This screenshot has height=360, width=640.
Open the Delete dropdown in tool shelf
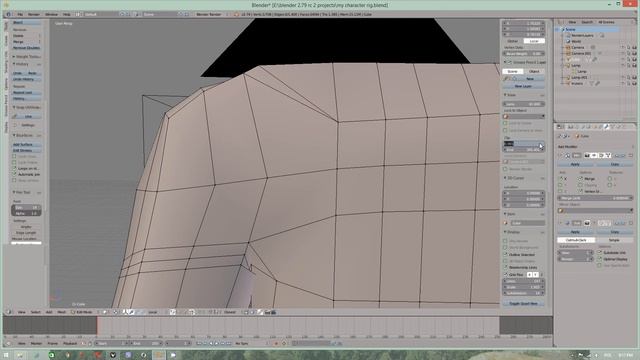pyautogui.click(x=27, y=36)
